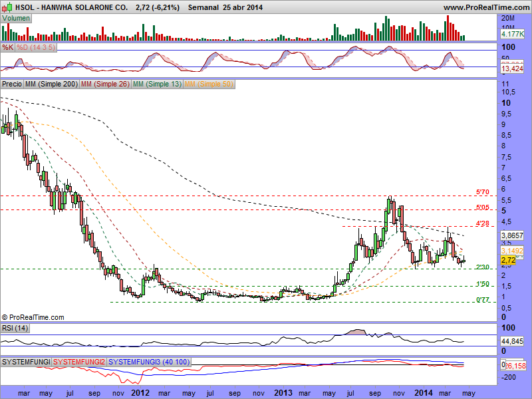Select the SYSTEMFUNGI indicator label
The height and width of the screenshot is (399, 532).
[x=26, y=362]
